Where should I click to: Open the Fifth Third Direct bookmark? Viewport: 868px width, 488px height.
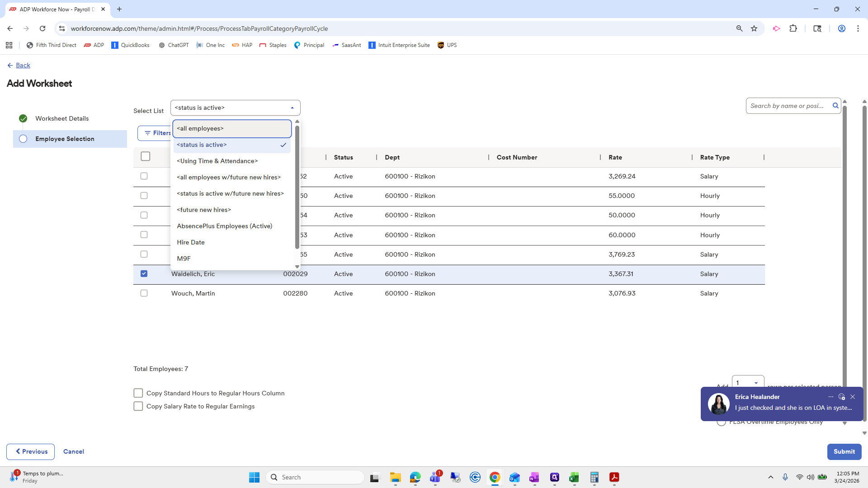point(52,45)
